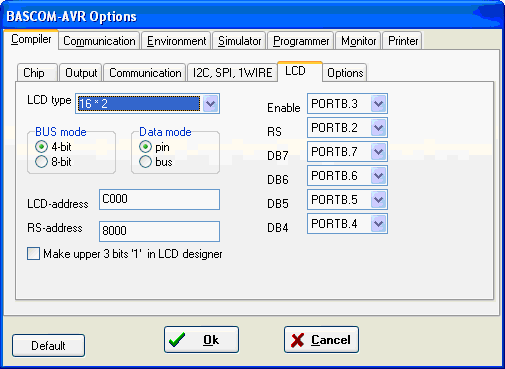Image resolution: width=505 pixels, height=369 pixels.
Task: Click the Cancel button
Action: (x=321, y=340)
